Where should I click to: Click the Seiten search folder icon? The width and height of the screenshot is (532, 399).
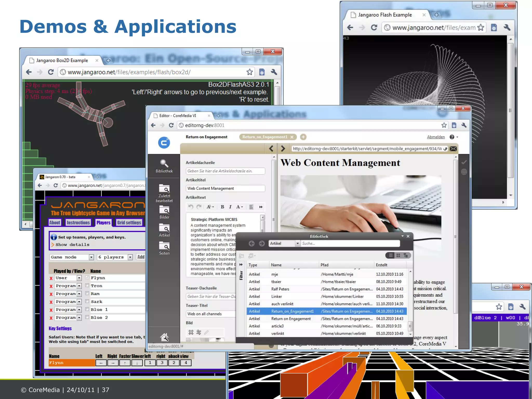[164, 246]
